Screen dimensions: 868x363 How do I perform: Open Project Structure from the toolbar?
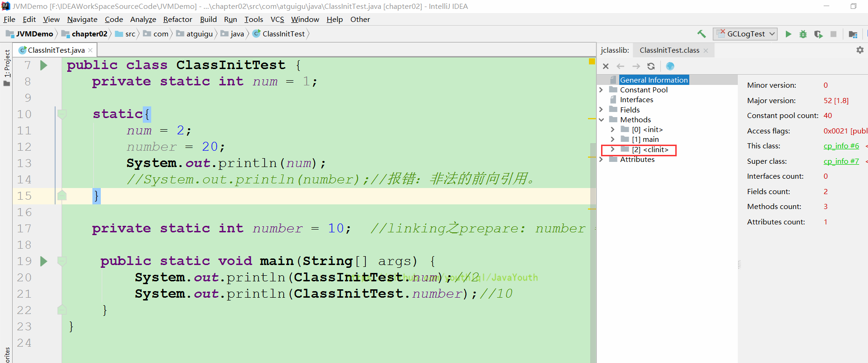tap(853, 34)
